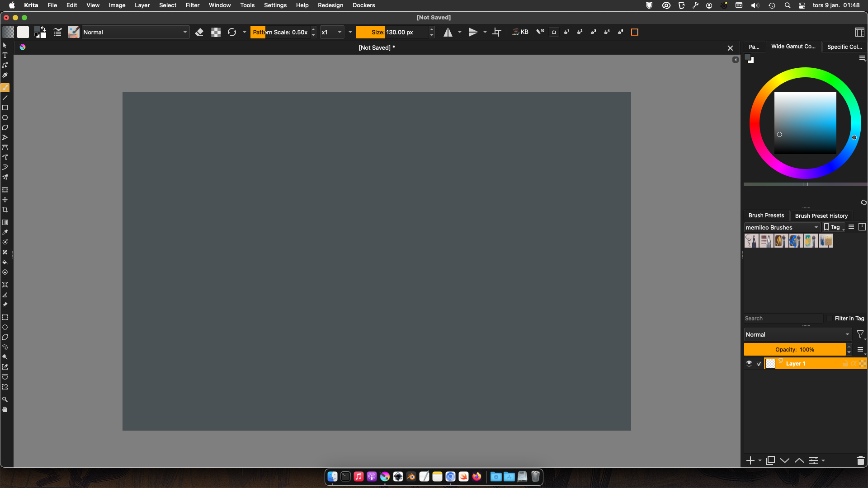Click the layer Opacity 100% slider
Viewport: 868px width, 488px height.
[x=794, y=350]
